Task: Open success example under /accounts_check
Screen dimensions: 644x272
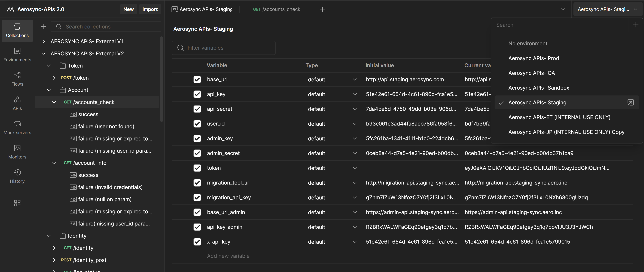Action: tap(88, 114)
